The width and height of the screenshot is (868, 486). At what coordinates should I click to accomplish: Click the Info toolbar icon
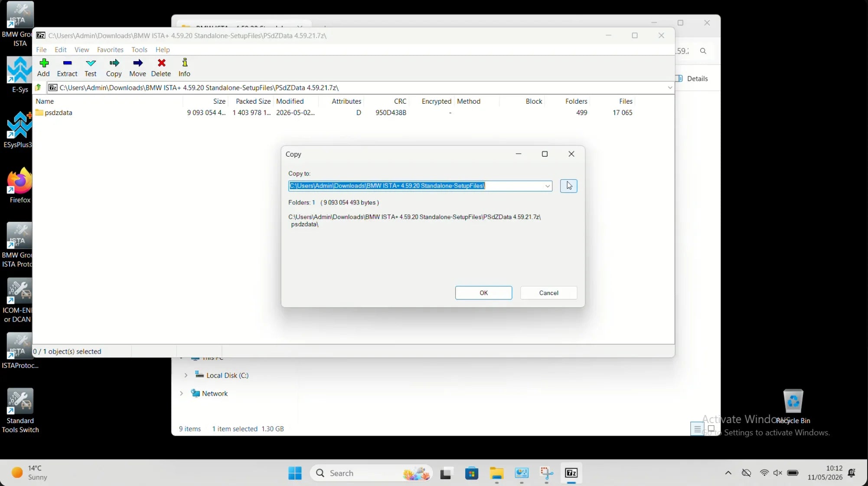(185, 68)
